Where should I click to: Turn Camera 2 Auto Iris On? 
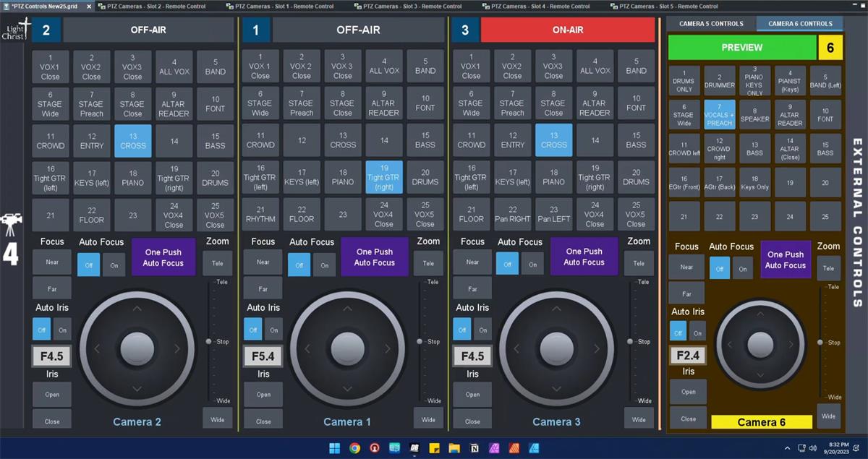(62, 330)
